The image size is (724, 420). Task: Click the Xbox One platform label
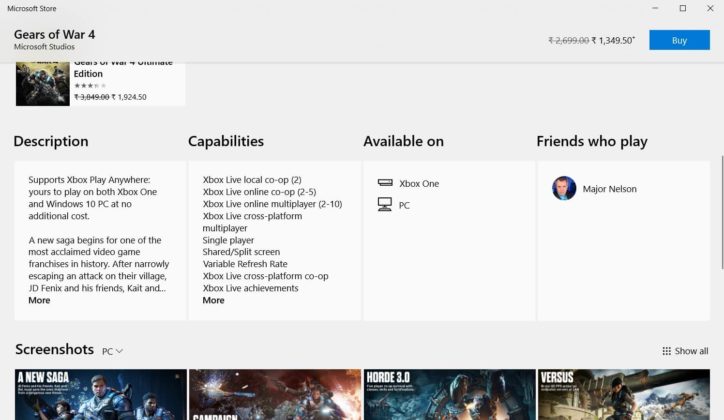click(x=419, y=183)
